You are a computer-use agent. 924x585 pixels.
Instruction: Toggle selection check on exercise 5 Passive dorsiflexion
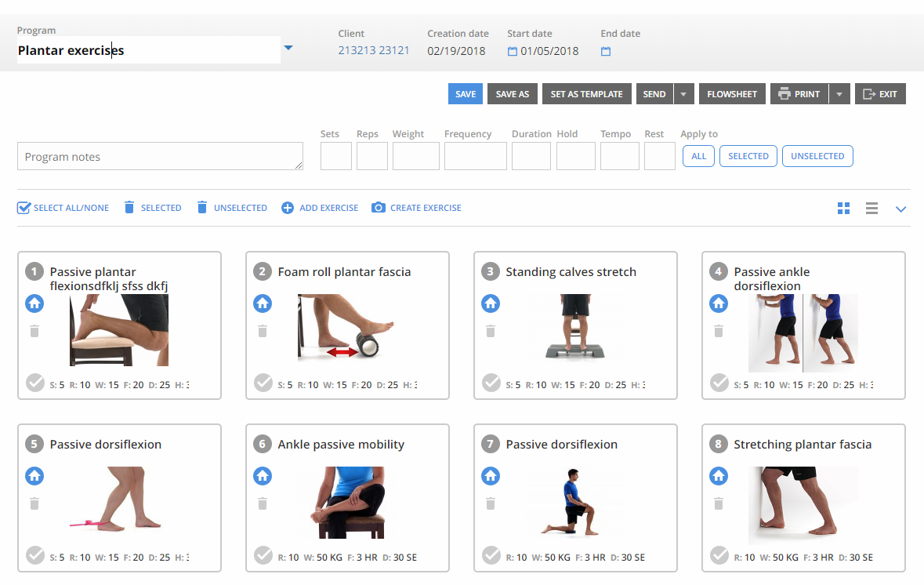click(x=35, y=555)
